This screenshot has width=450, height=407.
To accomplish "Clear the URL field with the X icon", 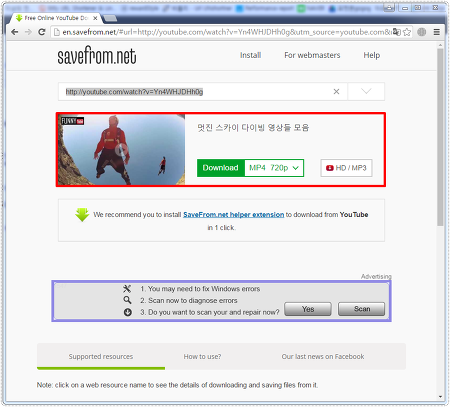I will coord(336,91).
